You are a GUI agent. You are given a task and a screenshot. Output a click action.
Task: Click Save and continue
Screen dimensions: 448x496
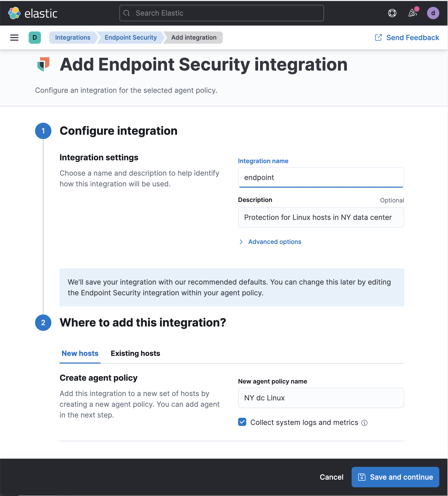click(x=395, y=477)
